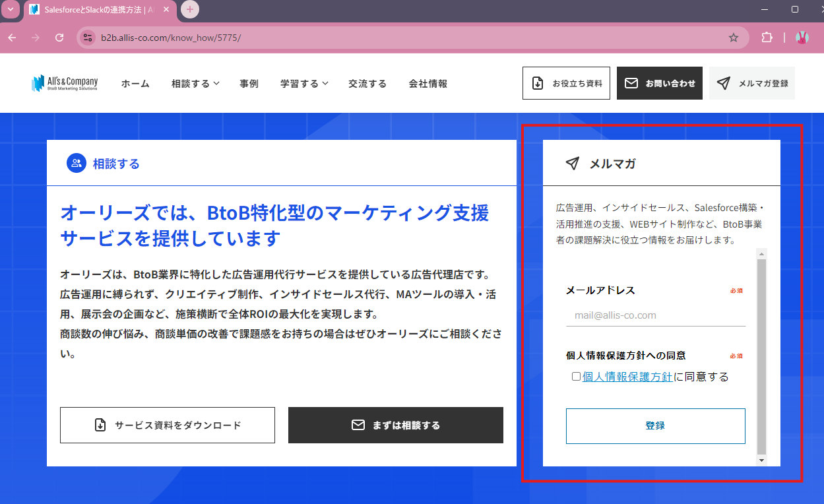This screenshot has height=504, width=824.
Task: Click the page reload icon
Action: 59,38
